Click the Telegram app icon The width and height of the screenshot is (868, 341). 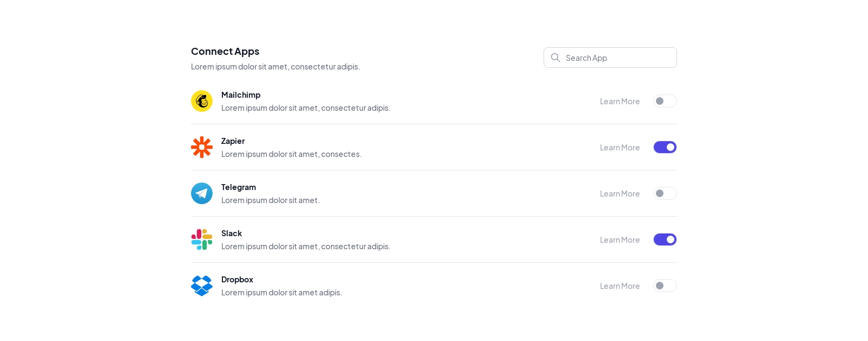click(202, 193)
